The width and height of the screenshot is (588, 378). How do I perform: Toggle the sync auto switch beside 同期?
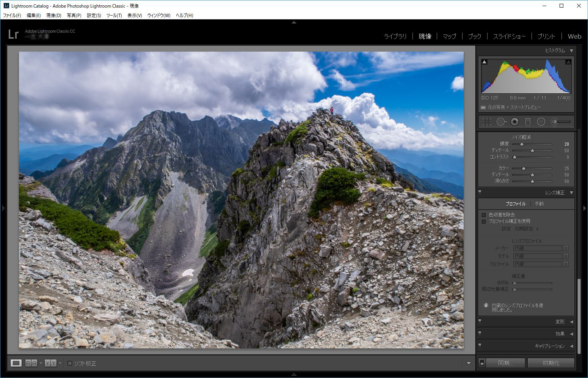pos(481,363)
